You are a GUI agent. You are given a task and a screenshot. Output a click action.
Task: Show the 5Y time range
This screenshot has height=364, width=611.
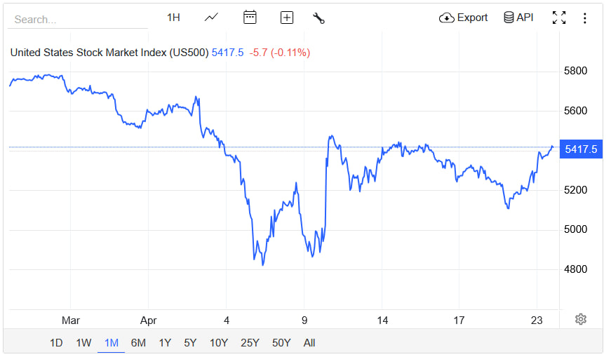(x=190, y=343)
